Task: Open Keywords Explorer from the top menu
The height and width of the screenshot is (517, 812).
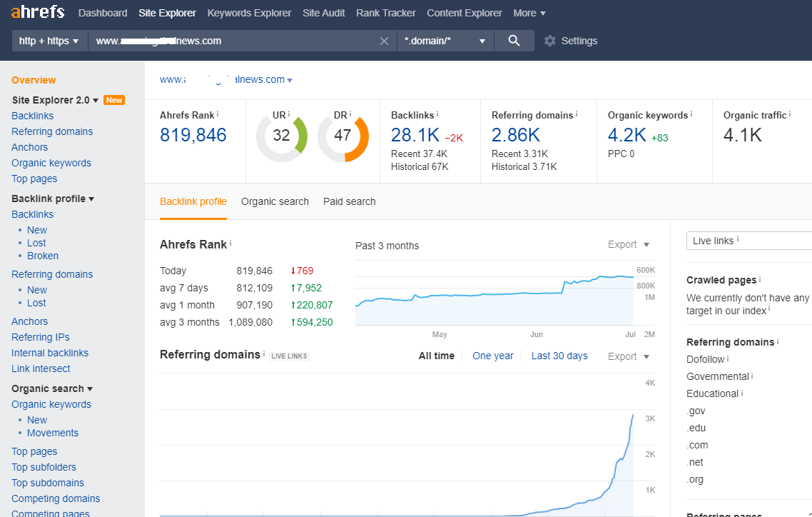Action: pyautogui.click(x=249, y=13)
